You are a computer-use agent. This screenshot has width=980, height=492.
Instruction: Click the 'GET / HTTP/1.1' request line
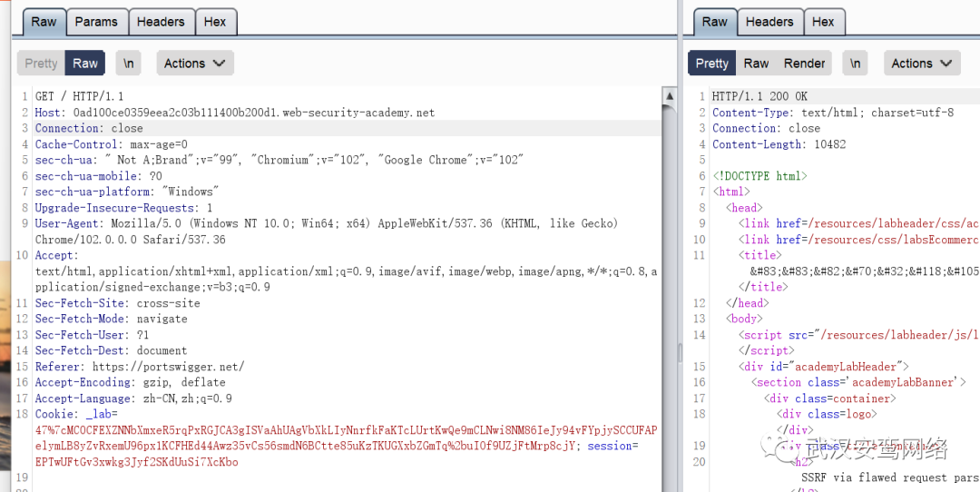pyautogui.click(x=79, y=96)
